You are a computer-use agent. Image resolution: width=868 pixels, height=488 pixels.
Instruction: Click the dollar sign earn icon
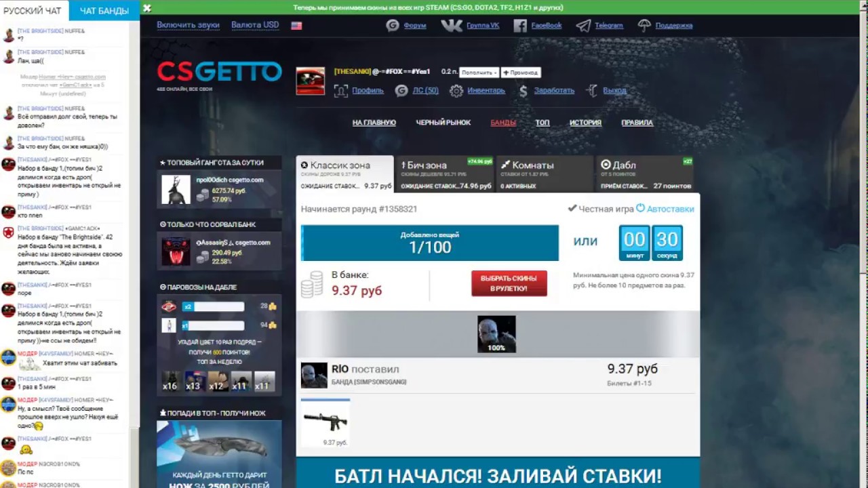coord(524,91)
